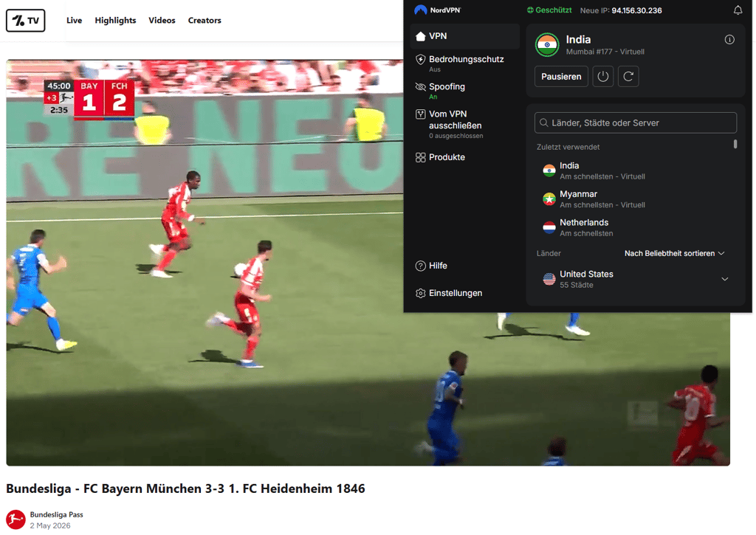Click the Mumbai #177 - Virtuell text
The image size is (756, 535).
(x=605, y=52)
